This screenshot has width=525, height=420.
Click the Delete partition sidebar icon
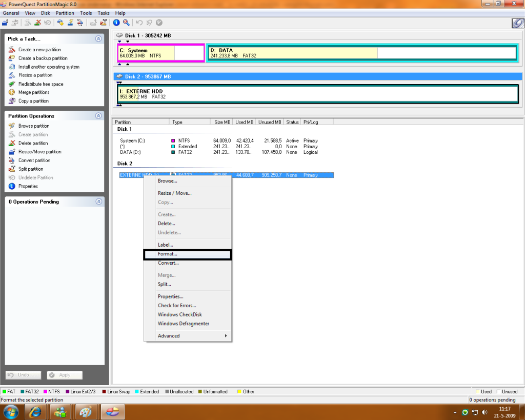(x=12, y=143)
